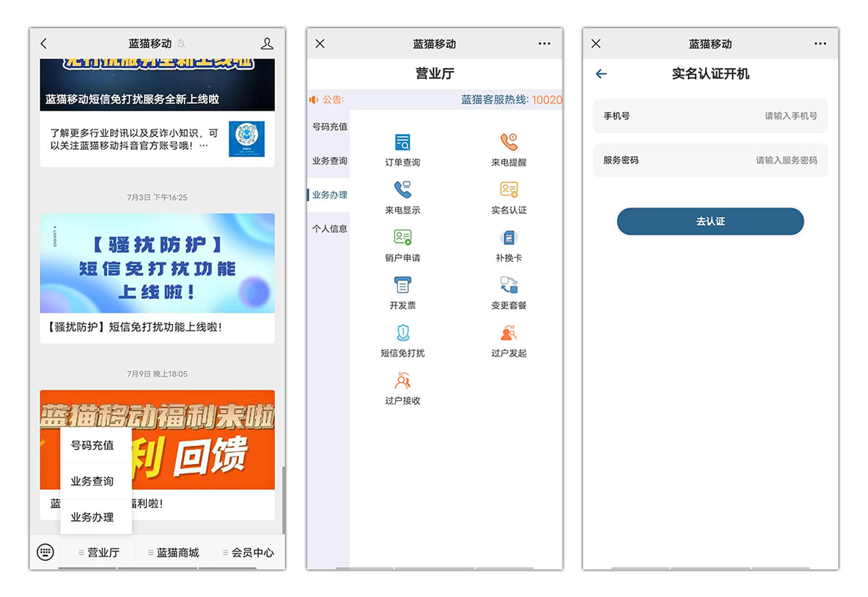Tap the 短信免打扰 SMS shield icon
This screenshot has height=597, width=868.
point(402,333)
